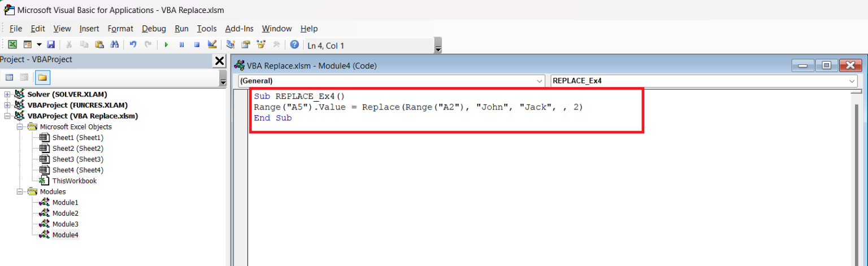The width and height of the screenshot is (868, 266).
Task: Open the Object Browser toolbar icon
Action: pyautogui.click(x=261, y=45)
